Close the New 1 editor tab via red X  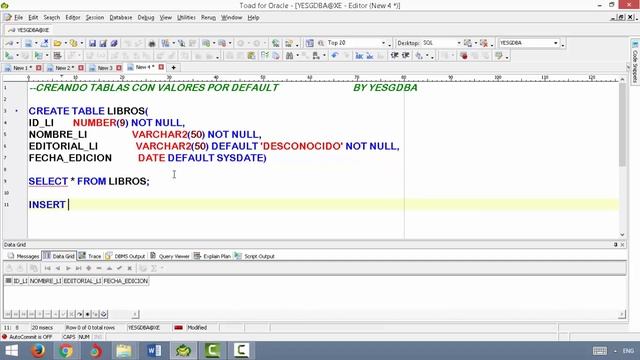tap(39, 68)
